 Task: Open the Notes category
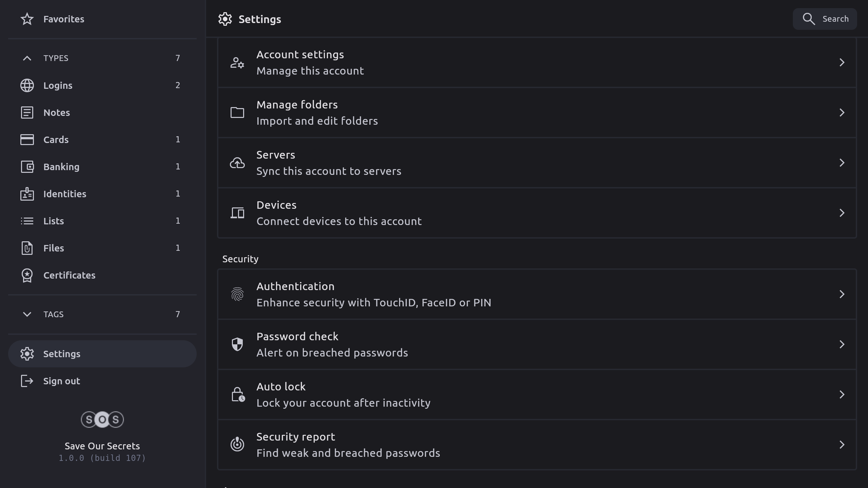pos(57,113)
